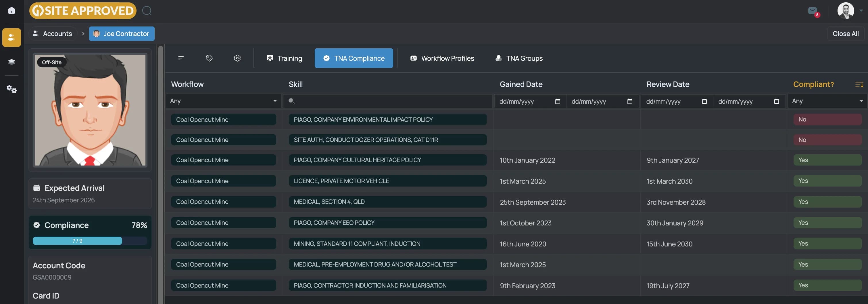Open calendar picker for second Gained Date field
The width and height of the screenshot is (868, 304).
(x=629, y=101)
